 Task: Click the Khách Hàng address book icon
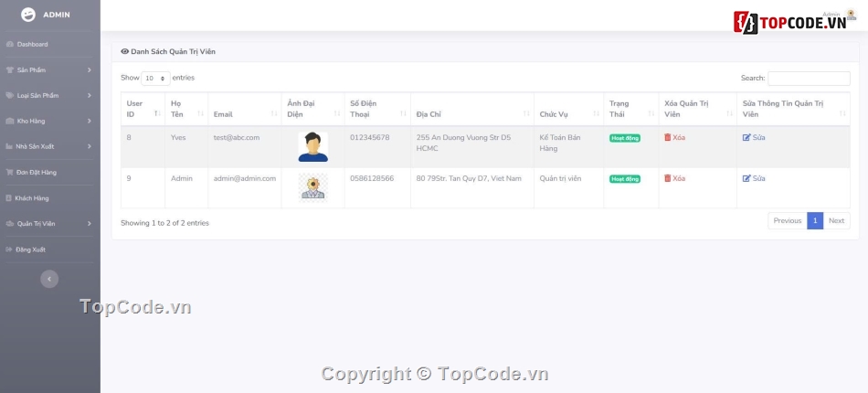[x=9, y=198]
